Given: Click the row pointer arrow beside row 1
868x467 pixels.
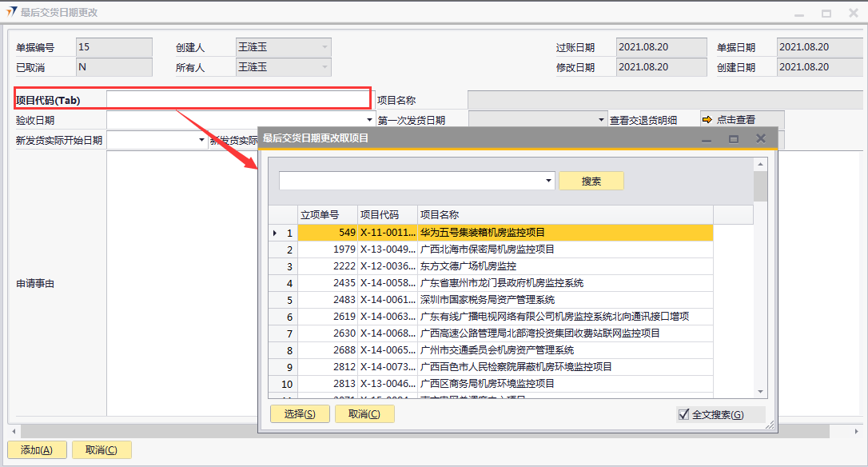Looking at the screenshot, I should coord(276,233).
